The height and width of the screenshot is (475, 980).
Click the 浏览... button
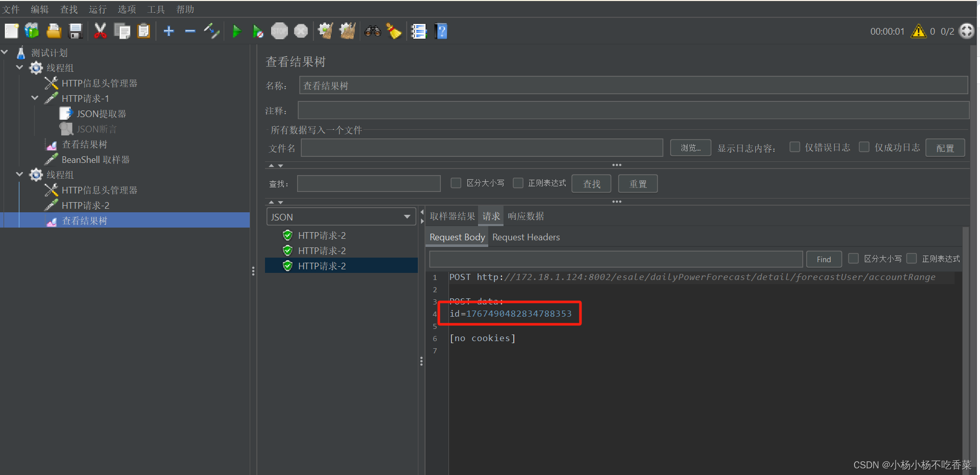click(x=691, y=148)
